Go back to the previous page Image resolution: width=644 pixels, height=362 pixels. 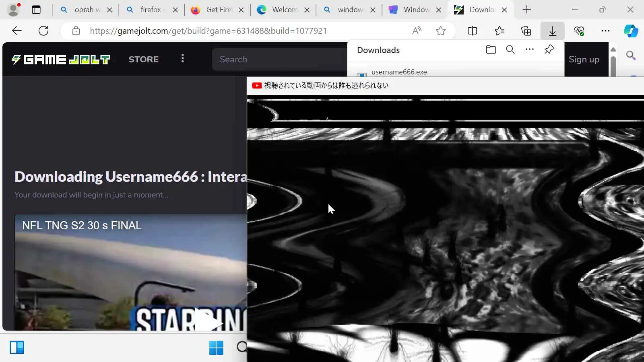(x=17, y=31)
